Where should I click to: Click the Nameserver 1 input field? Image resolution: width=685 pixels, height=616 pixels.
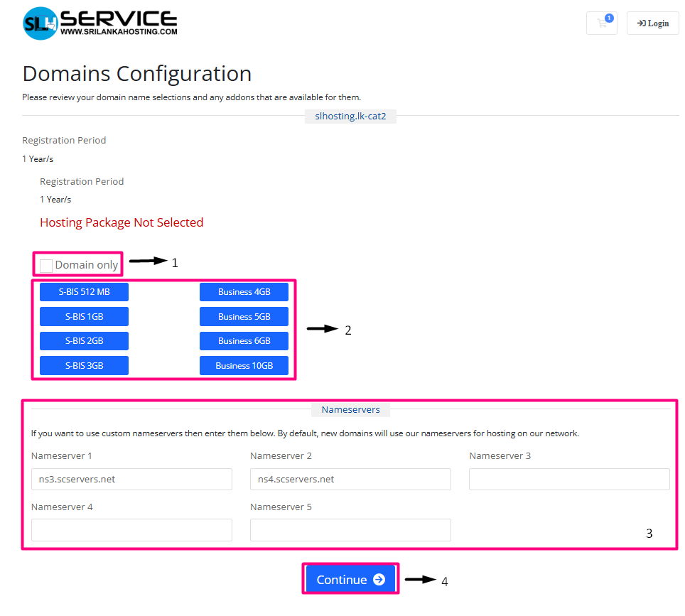(131, 479)
